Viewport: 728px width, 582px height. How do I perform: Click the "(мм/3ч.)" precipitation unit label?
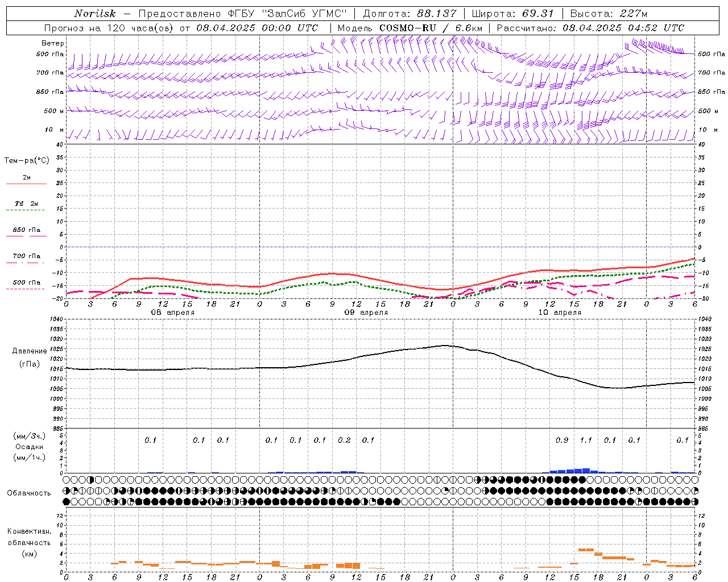[30, 436]
